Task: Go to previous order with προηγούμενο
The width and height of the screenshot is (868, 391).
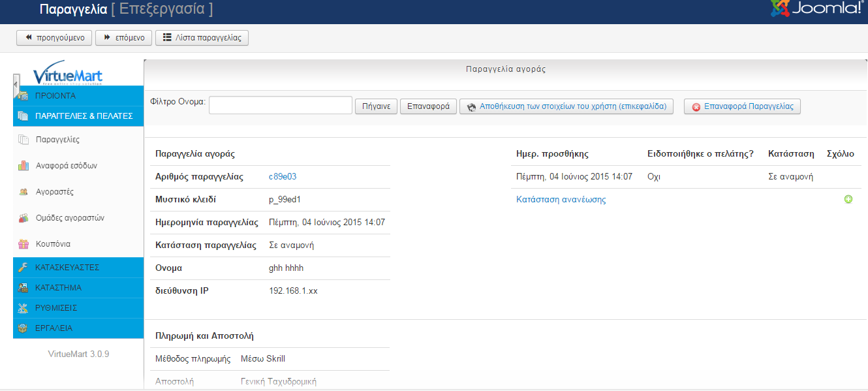Action: (54, 38)
